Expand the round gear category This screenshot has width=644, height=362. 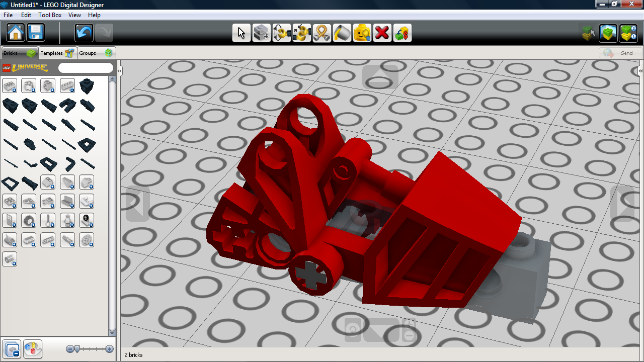tap(87, 240)
